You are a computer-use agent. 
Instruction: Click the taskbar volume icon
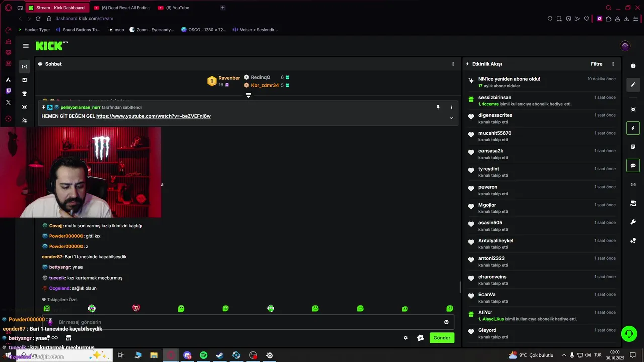[x=588, y=355]
